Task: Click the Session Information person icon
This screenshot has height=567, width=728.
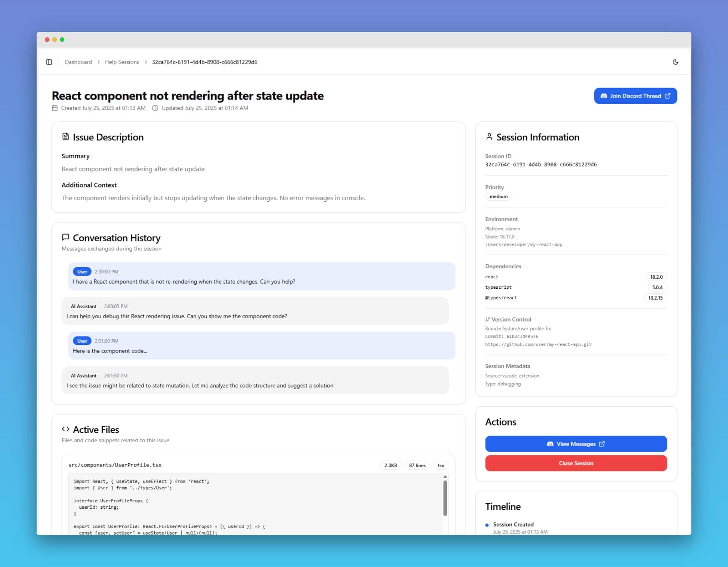Action: pos(489,136)
